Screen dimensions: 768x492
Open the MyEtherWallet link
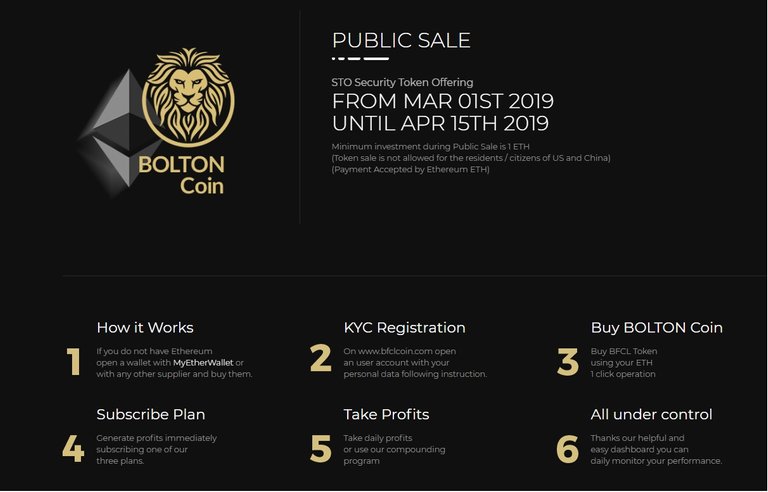[x=203, y=363]
